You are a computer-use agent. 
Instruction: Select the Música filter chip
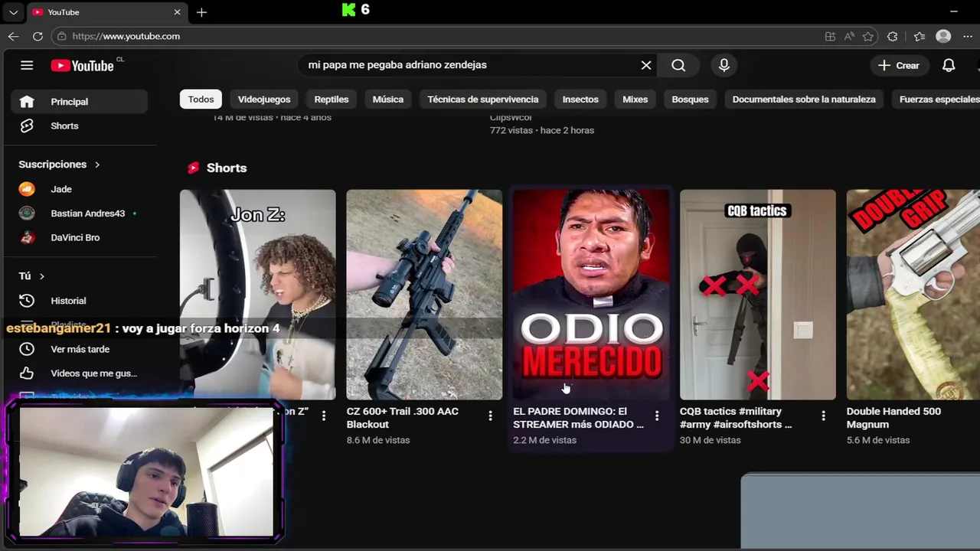tap(388, 99)
